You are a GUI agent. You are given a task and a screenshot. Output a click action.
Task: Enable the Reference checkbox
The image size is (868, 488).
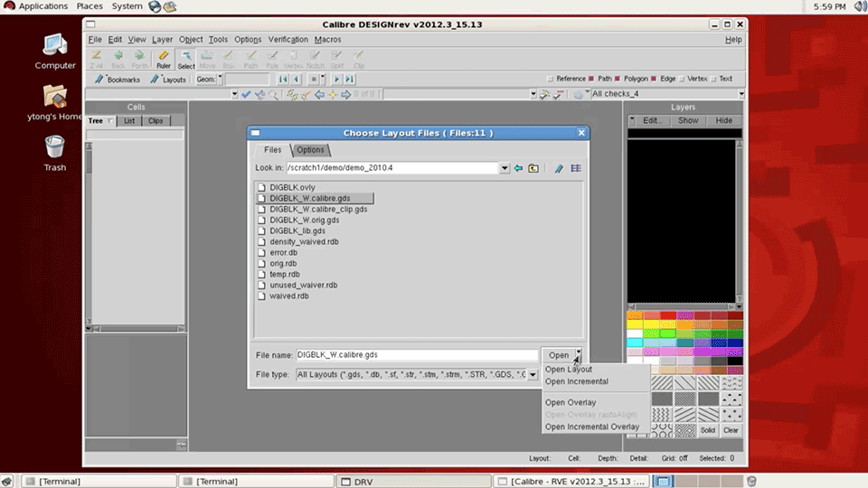click(551, 80)
